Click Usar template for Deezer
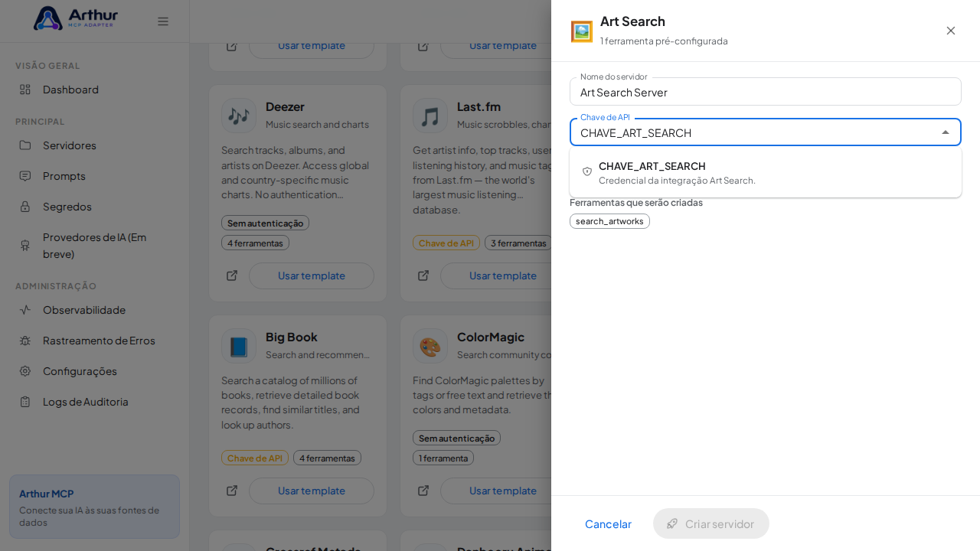This screenshot has height=551, width=980. point(312,275)
